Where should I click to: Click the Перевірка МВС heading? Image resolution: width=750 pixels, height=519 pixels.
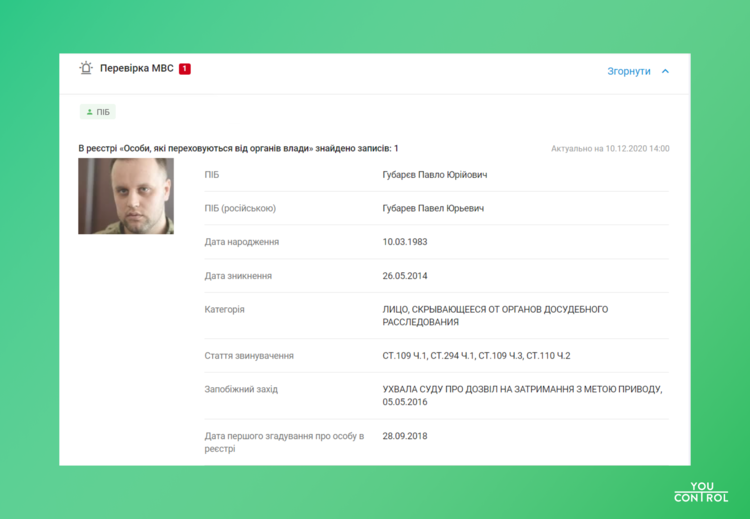[136, 68]
